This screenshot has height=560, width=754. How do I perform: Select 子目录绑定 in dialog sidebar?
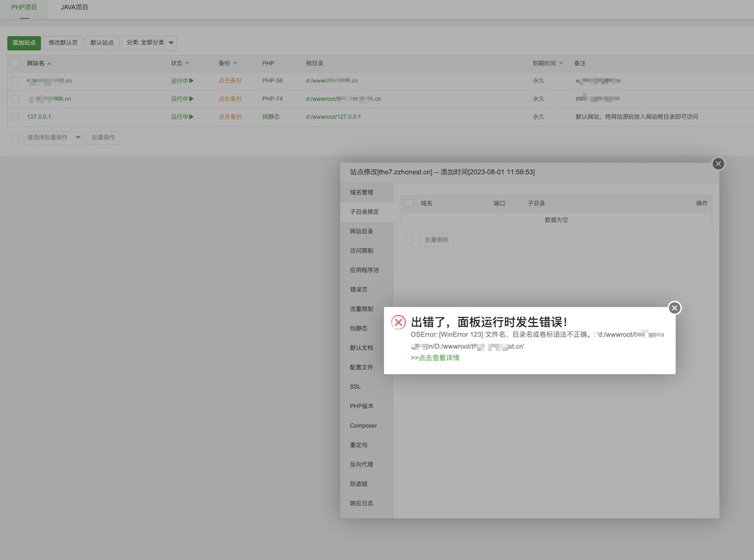(367, 212)
